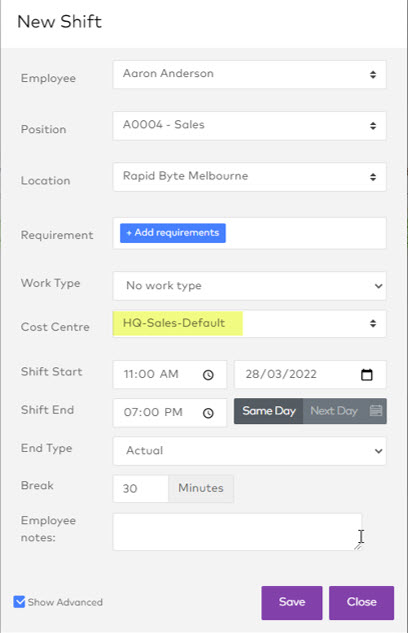Click the Position selector up-down arrows
Viewport: 408px width, 633px height.
pyautogui.click(x=373, y=126)
